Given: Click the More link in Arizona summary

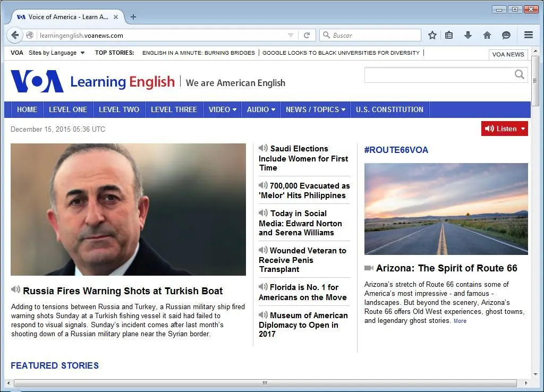Looking at the screenshot, I should [460, 321].
